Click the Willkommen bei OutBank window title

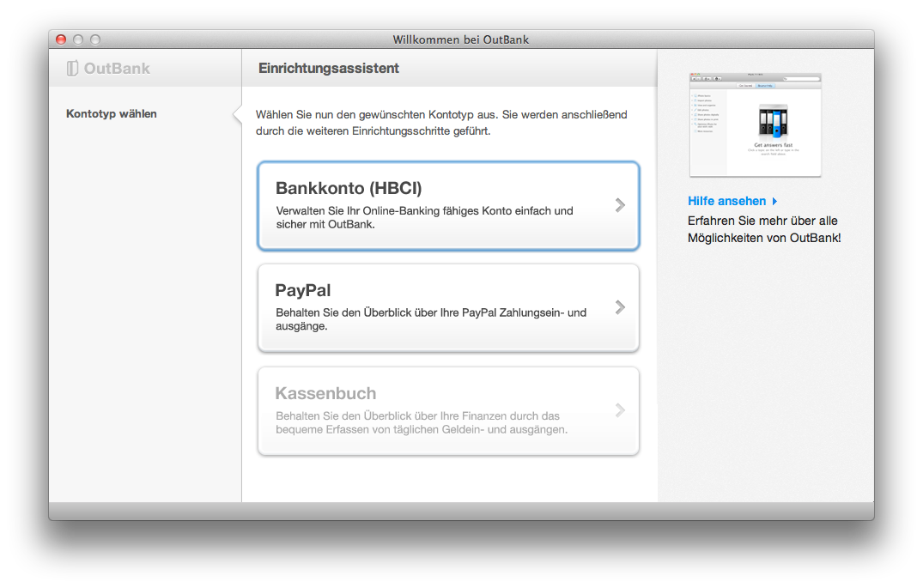[x=461, y=39]
